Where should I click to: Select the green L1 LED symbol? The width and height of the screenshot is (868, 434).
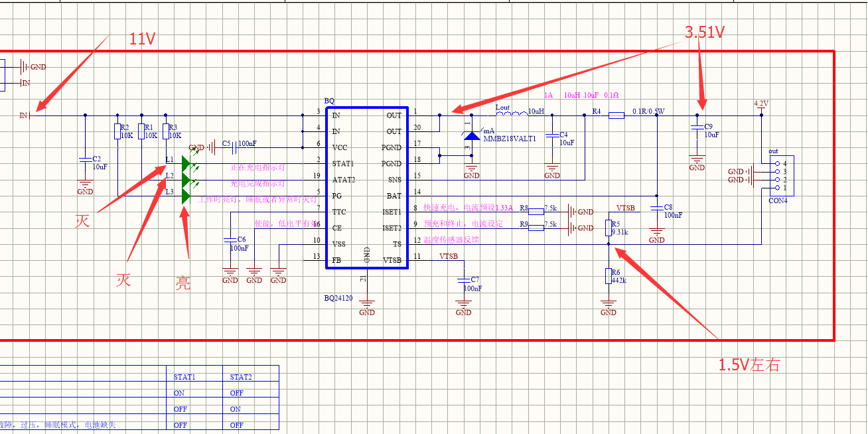tap(186, 165)
